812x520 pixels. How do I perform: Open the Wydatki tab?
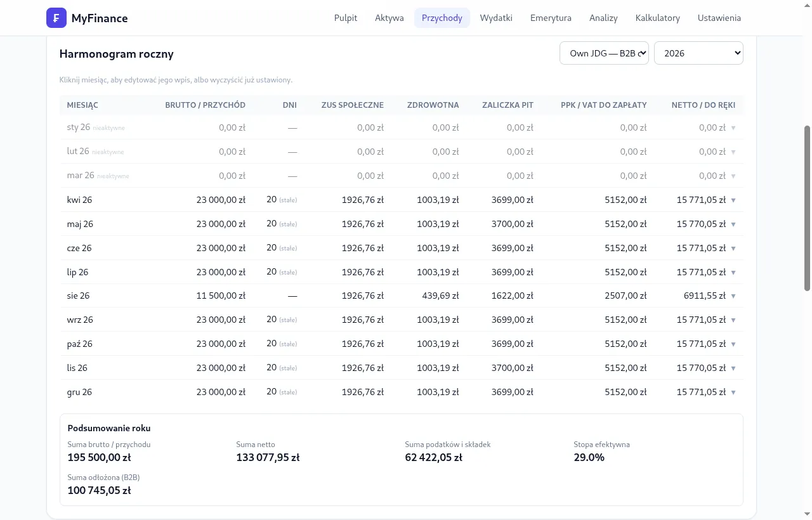[x=496, y=18]
